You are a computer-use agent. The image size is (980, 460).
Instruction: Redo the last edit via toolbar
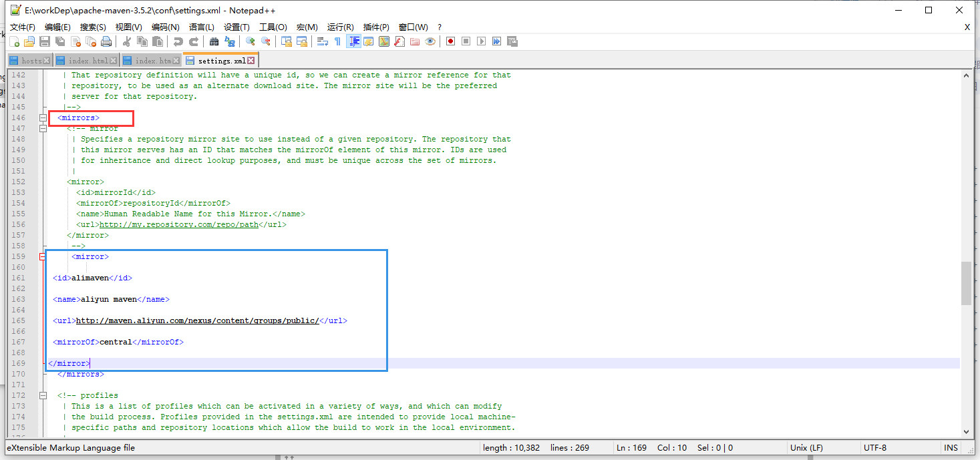(x=194, y=41)
